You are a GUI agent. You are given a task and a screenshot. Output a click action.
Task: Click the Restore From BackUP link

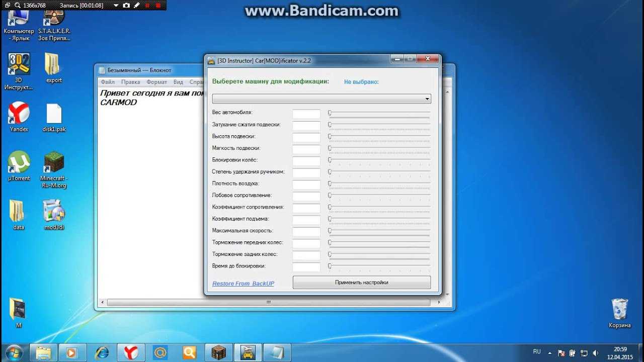(243, 284)
